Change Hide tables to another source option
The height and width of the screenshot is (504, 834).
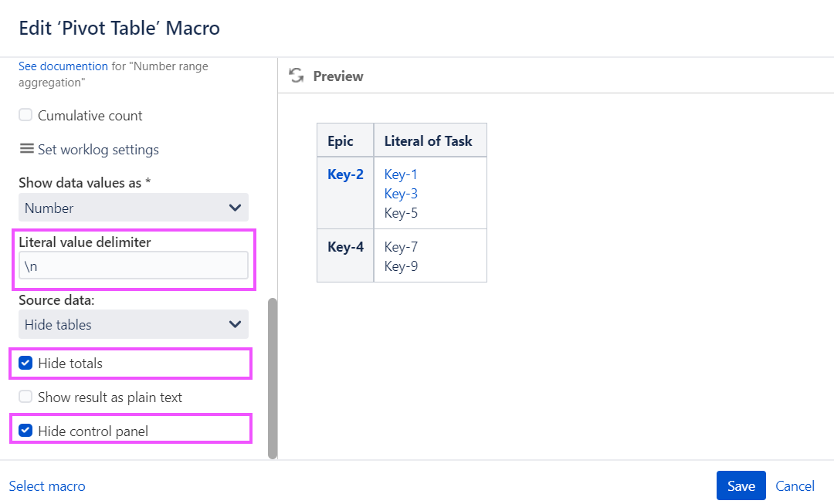click(x=133, y=324)
